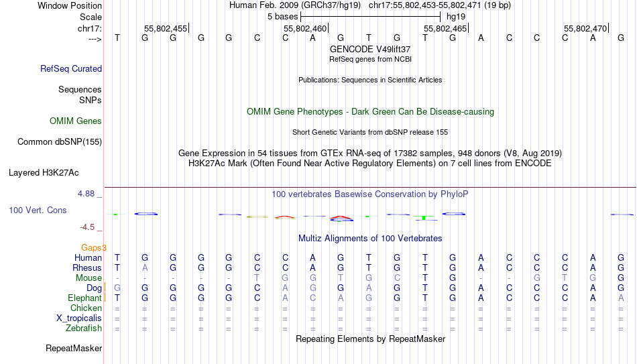Click the scale bar line
The height and width of the screenshot is (364, 637).
pyautogui.click(x=371, y=17)
